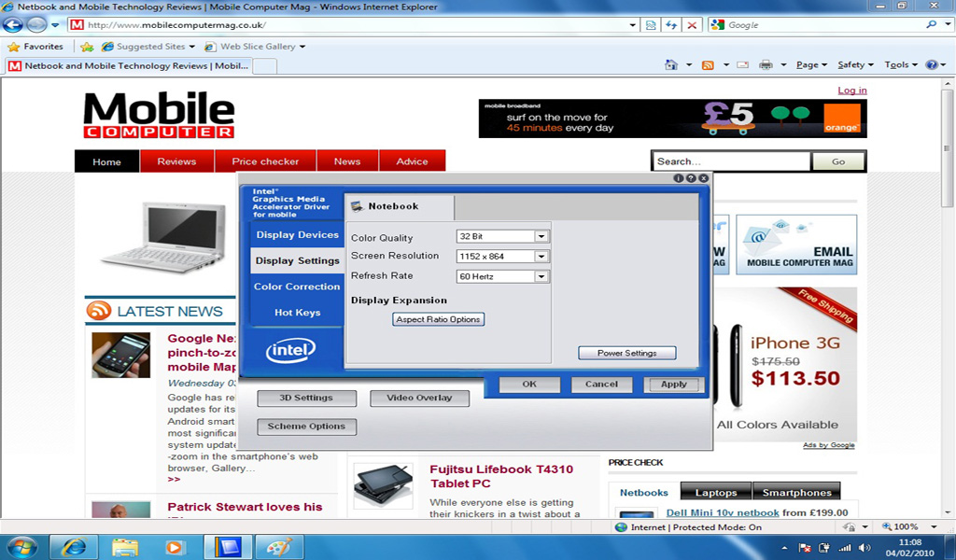This screenshot has height=560, width=956.
Task: Open Power Settings in Intel dialog
Action: [626, 353]
